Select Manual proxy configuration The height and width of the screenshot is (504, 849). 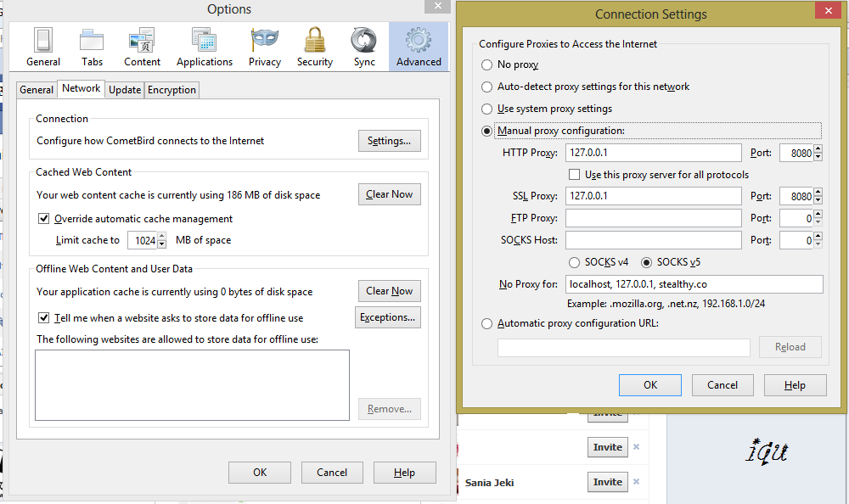[486, 131]
